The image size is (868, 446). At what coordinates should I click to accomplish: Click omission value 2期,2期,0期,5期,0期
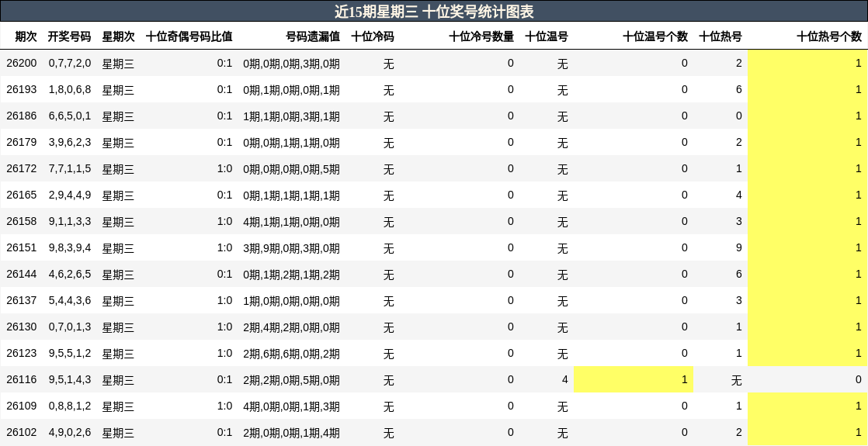tap(292, 380)
